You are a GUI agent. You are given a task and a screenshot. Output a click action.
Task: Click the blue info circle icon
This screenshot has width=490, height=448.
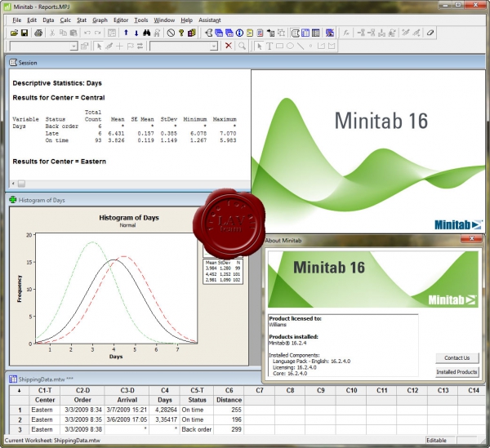[x=239, y=33]
